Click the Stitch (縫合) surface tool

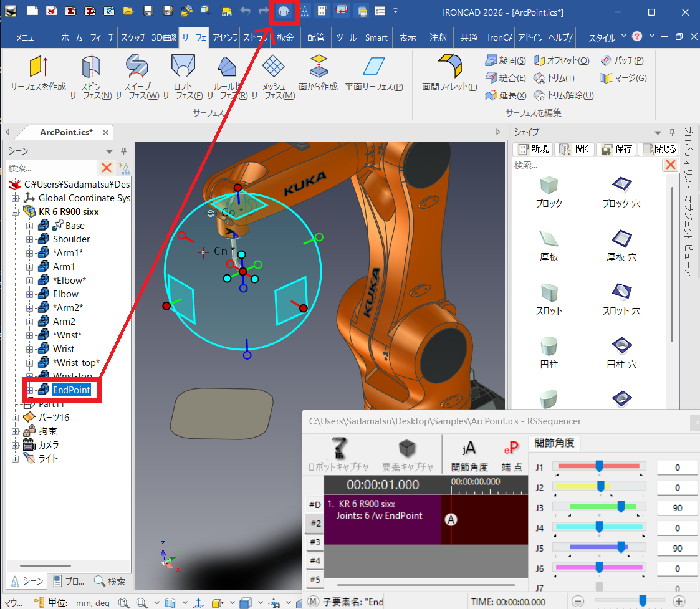click(x=506, y=78)
